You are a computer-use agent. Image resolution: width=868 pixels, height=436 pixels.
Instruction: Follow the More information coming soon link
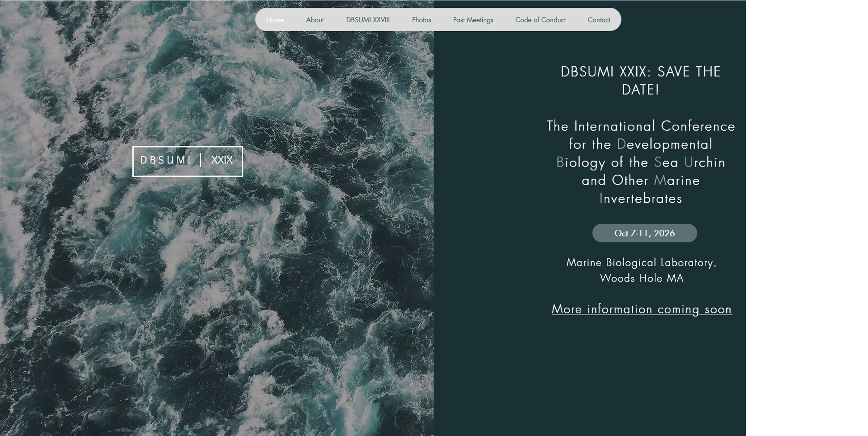641,309
